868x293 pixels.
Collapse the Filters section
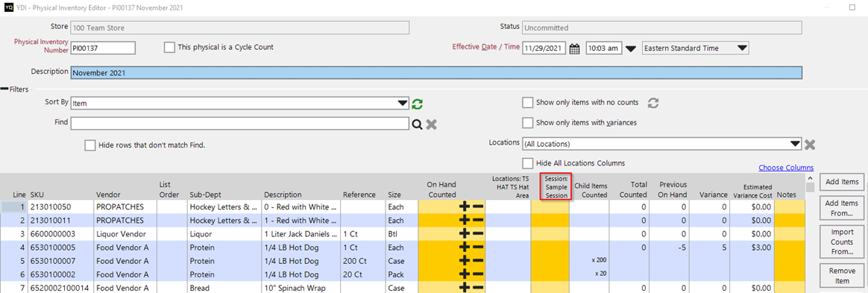(x=4, y=89)
